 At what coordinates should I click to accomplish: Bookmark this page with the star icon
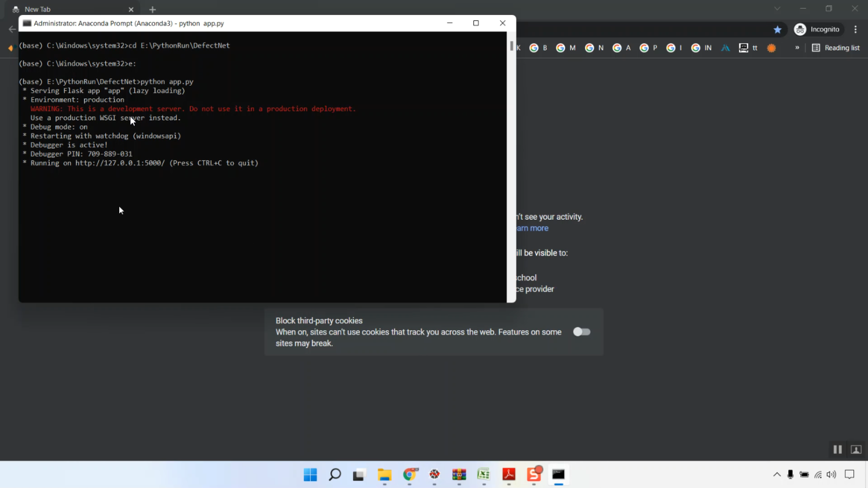(x=777, y=29)
